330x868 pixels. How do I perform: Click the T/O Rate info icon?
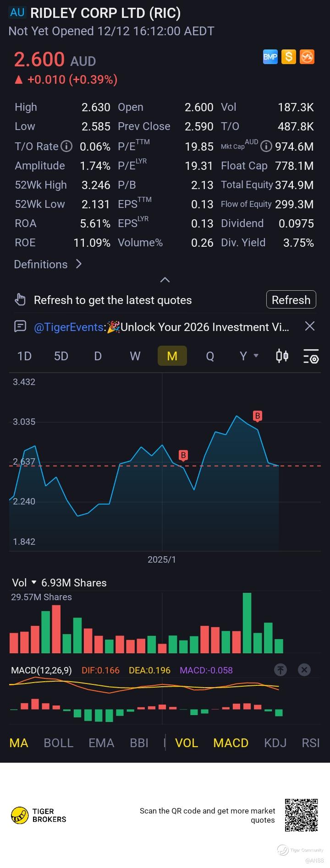tap(67, 146)
